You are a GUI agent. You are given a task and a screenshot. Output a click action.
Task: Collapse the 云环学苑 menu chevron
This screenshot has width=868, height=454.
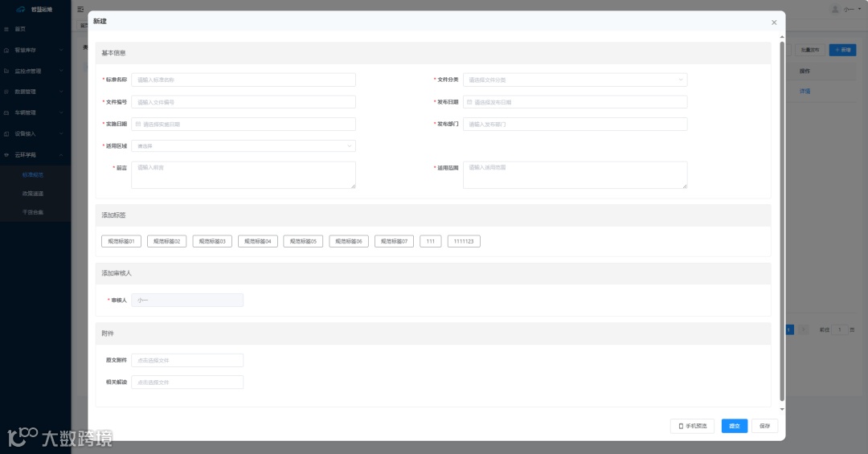pos(61,155)
